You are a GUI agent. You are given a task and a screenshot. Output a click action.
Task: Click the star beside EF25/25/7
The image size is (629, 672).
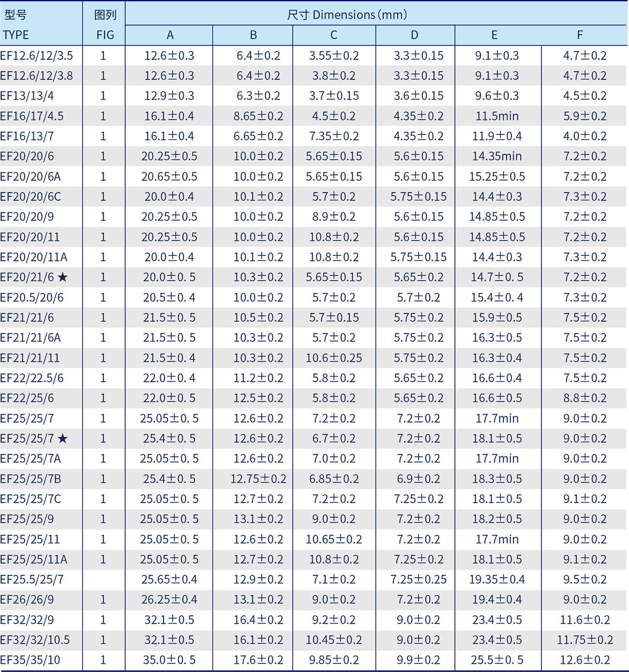[63, 439]
